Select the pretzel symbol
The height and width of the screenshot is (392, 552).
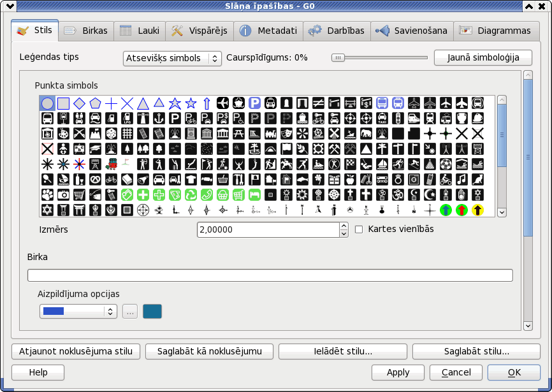(x=96, y=180)
